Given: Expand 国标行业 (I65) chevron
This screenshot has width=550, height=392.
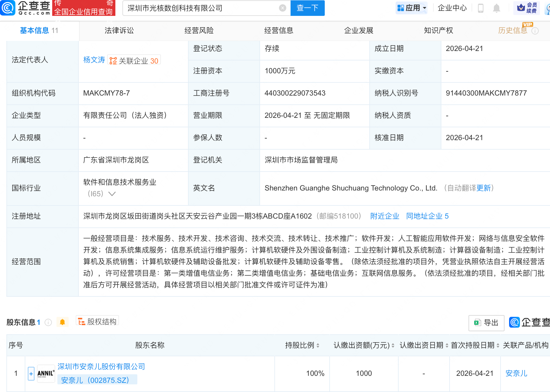Looking at the screenshot, I should click(112, 194).
